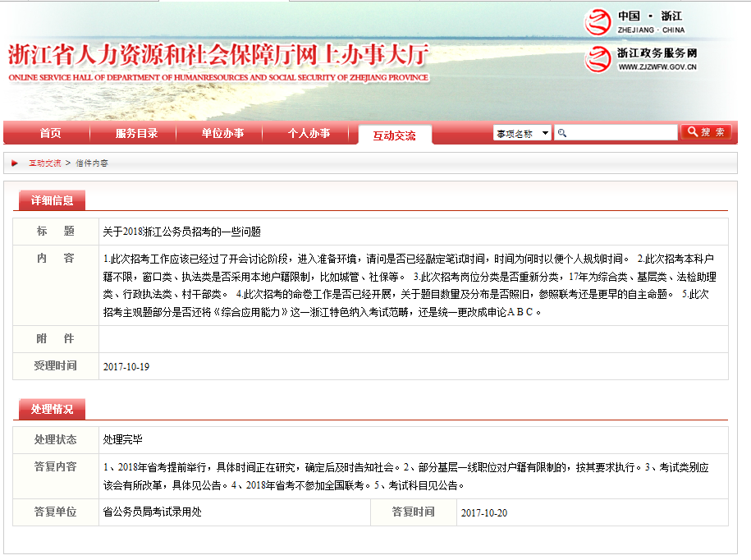Go to the 首页 nav tab
The width and height of the screenshot is (751, 560).
(50, 133)
